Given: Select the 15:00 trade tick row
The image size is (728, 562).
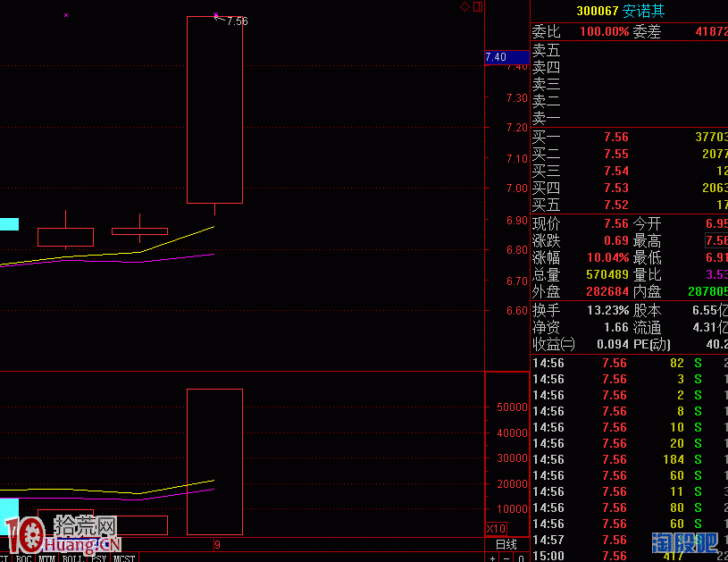Looking at the screenshot, I should pos(625,556).
